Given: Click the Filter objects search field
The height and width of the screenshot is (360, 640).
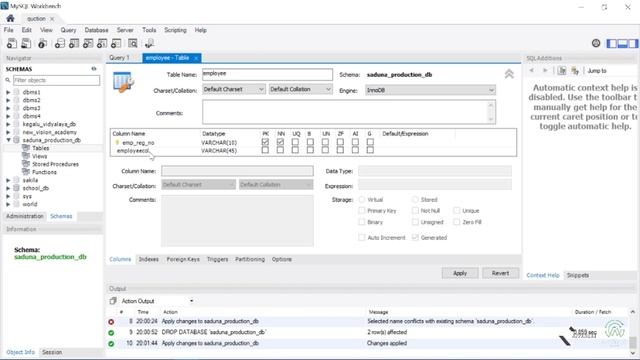Looking at the screenshot, I should (56, 80).
